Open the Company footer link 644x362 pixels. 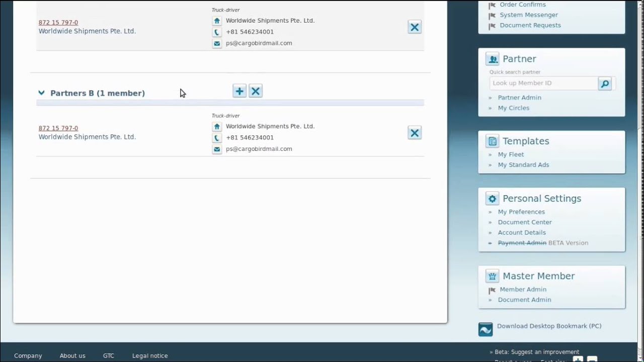pos(28,356)
